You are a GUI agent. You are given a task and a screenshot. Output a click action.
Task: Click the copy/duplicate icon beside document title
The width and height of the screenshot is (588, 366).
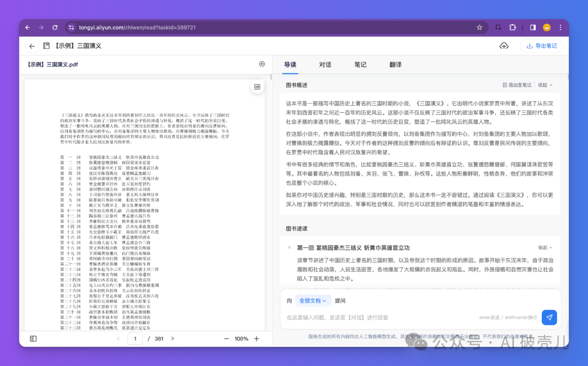pos(45,46)
